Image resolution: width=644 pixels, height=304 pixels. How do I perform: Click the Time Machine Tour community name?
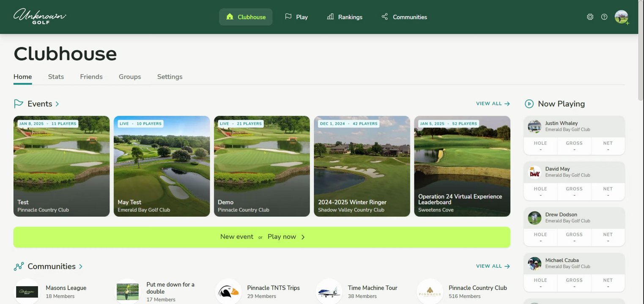click(373, 288)
